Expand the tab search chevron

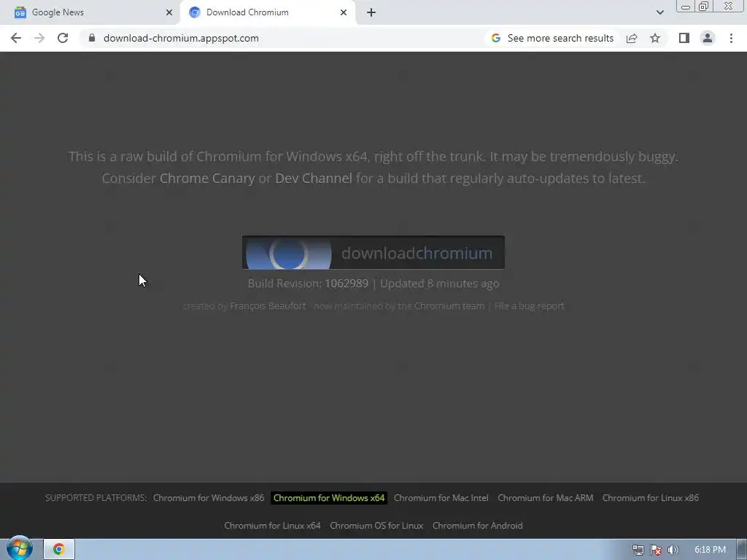click(659, 12)
